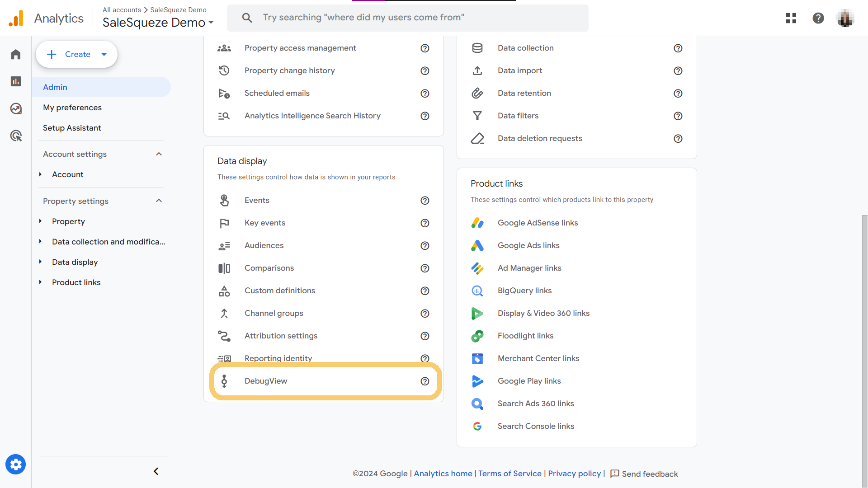Open help for Data filters row
Screen dimensions: 868x488
click(x=678, y=116)
